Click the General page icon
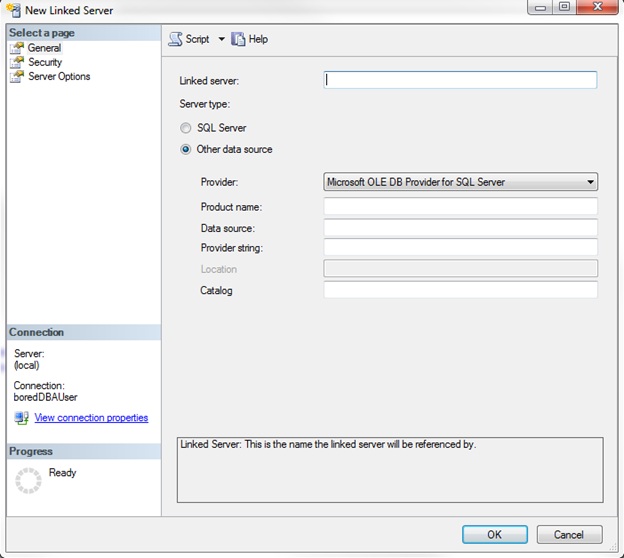Screen dimensions: 624x558 pos(17,48)
